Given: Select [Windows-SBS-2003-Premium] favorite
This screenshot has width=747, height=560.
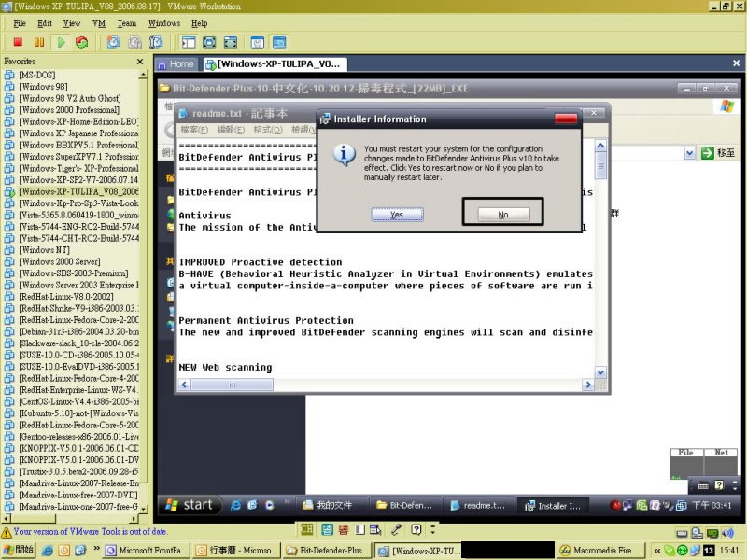Looking at the screenshot, I should pyautogui.click(x=73, y=273).
